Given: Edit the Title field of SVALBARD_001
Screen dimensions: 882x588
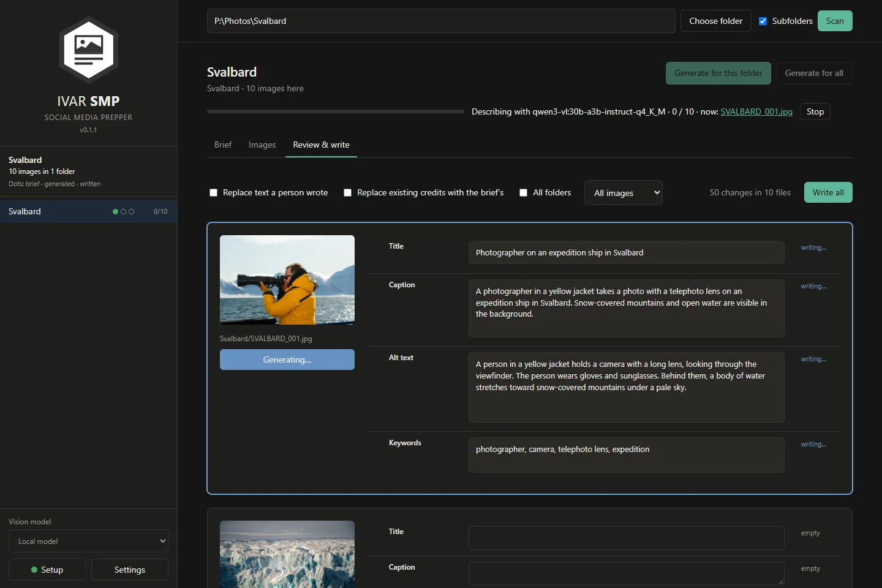Looking at the screenshot, I should [626, 252].
